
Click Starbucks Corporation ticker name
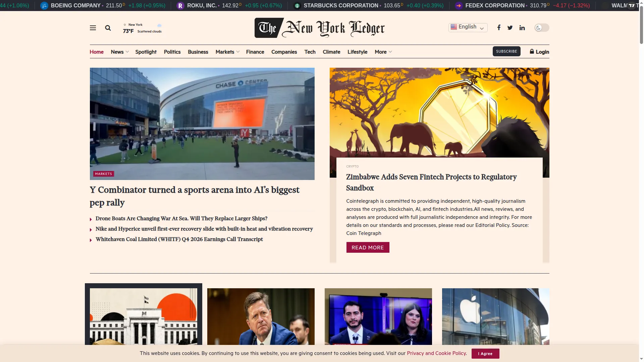pos(341,6)
